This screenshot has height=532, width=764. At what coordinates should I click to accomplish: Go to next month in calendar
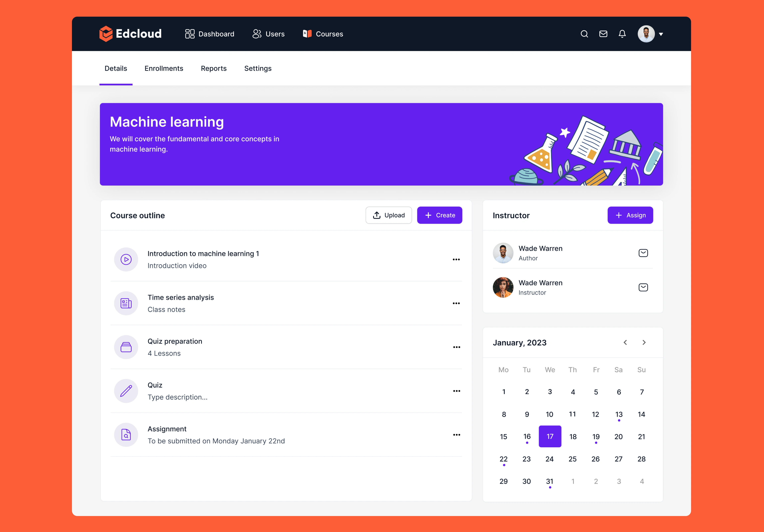coord(644,342)
